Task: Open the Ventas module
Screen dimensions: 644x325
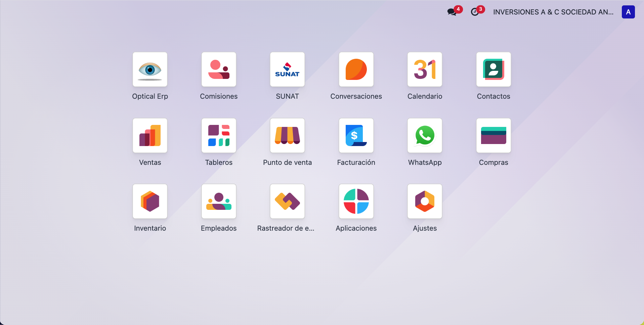Action: (150, 136)
